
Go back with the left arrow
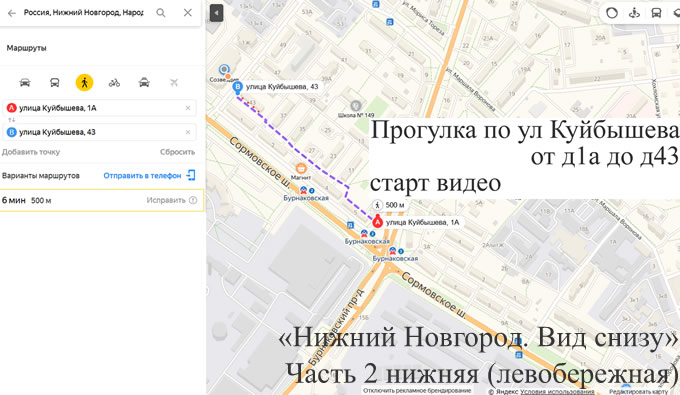coord(12,13)
